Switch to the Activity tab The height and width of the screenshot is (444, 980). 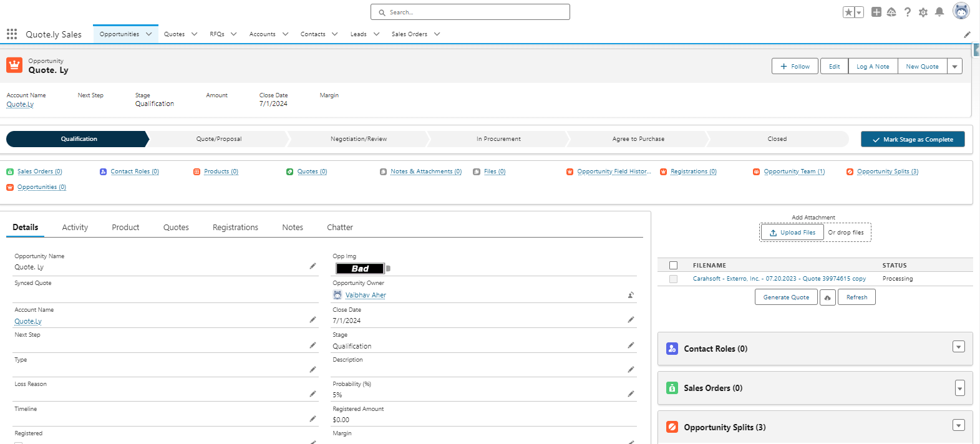[75, 228]
